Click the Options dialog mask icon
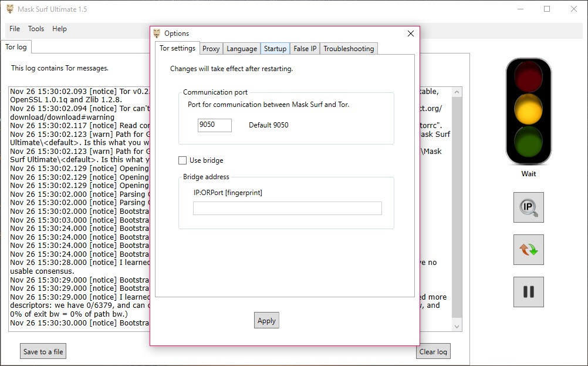 (x=157, y=33)
